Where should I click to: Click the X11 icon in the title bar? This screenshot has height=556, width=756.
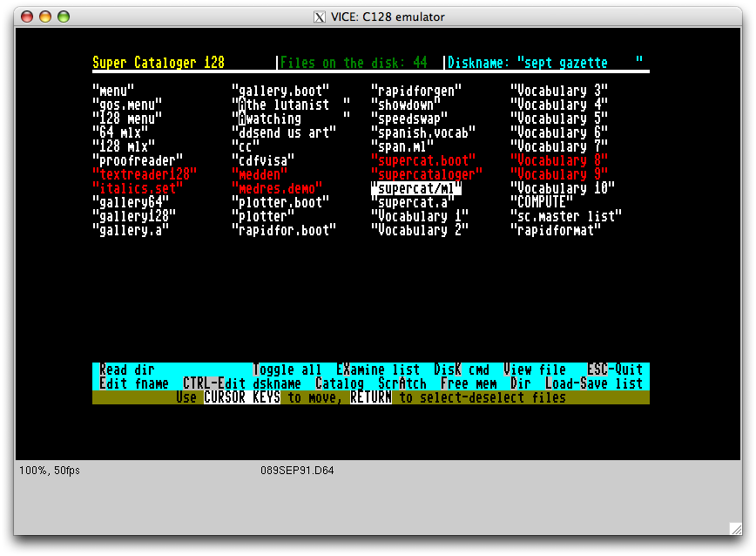(x=320, y=17)
